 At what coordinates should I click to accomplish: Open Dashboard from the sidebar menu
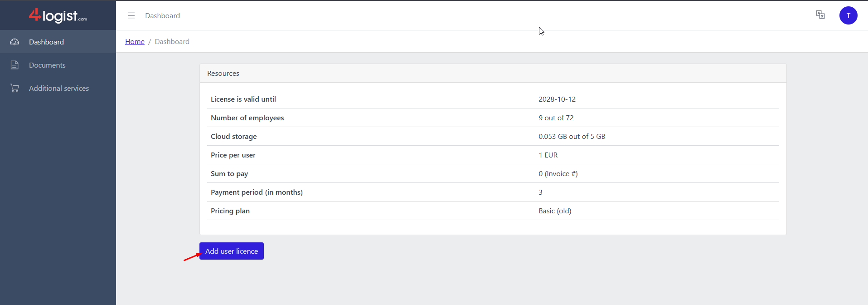coord(46,42)
